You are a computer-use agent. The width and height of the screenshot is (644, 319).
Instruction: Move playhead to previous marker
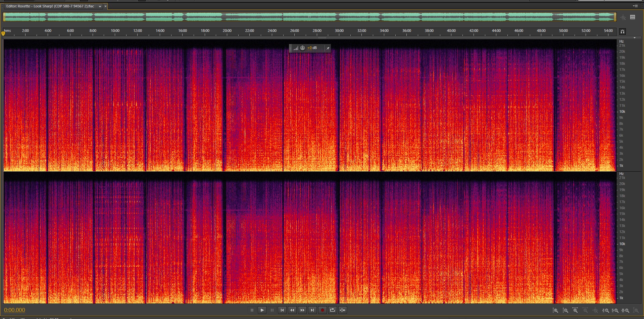(282, 310)
